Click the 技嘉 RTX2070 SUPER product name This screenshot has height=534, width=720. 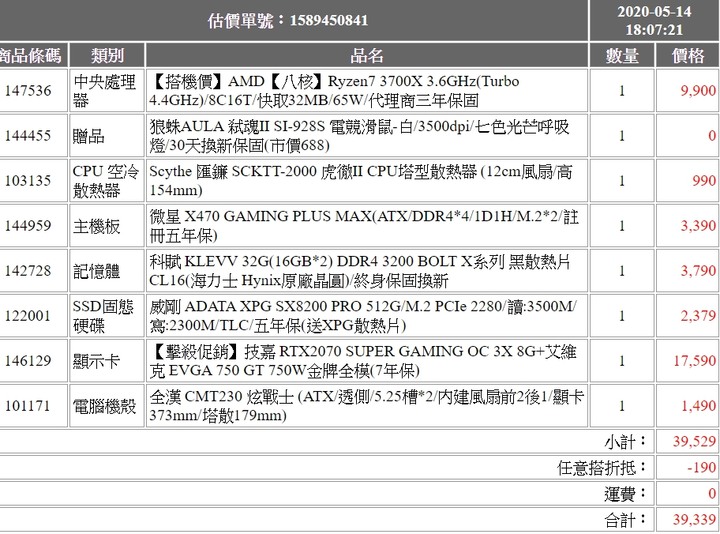coord(363,360)
